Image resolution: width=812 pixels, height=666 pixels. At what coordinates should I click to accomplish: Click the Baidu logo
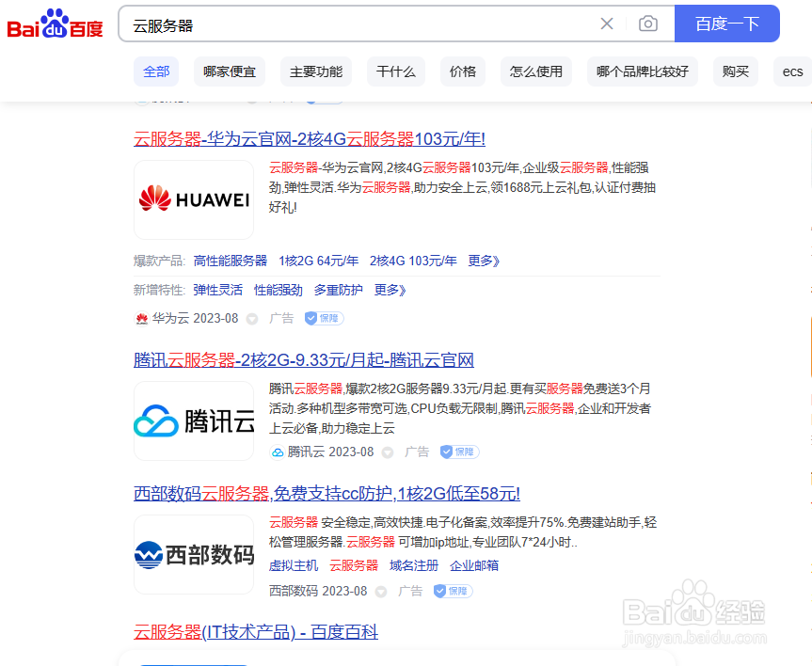[x=55, y=24]
